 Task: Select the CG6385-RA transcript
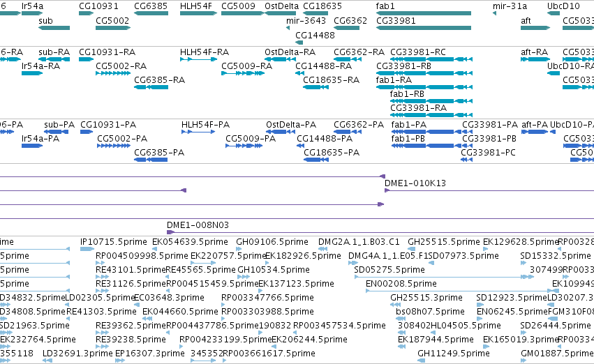click(x=151, y=87)
